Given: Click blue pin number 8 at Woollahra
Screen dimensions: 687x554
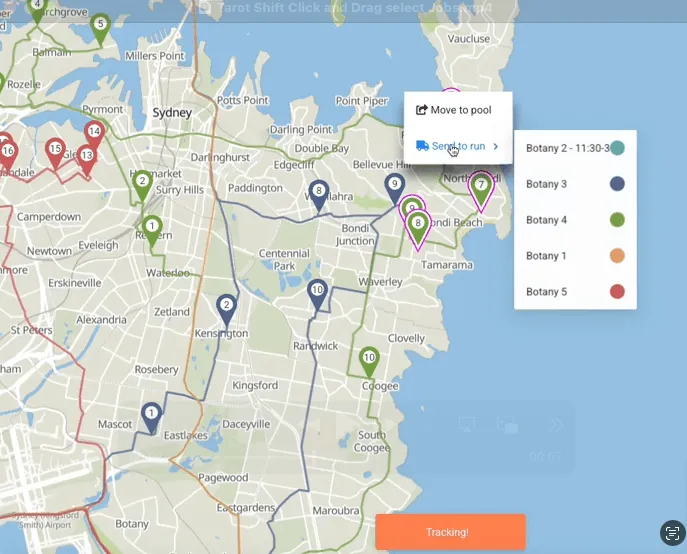Looking at the screenshot, I should [x=319, y=196].
